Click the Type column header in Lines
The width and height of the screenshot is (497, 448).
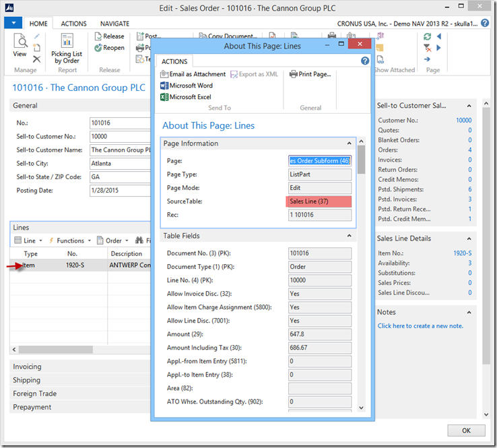tap(31, 254)
